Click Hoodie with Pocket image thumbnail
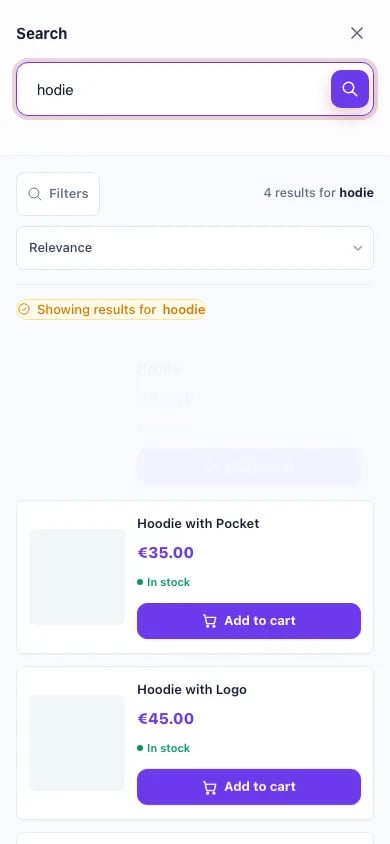 coord(77,577)
